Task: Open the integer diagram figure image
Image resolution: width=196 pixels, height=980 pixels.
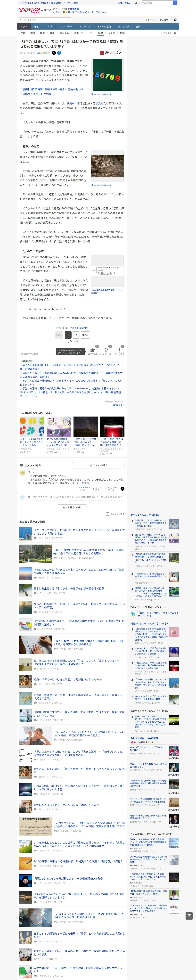Action: (107, 270)
